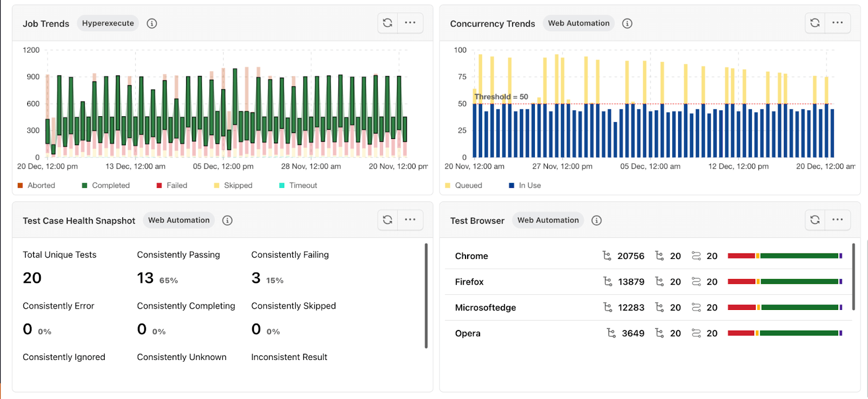Open Test Browser more options menu
The width and height of the screenshot is (868, 399).
838,220
